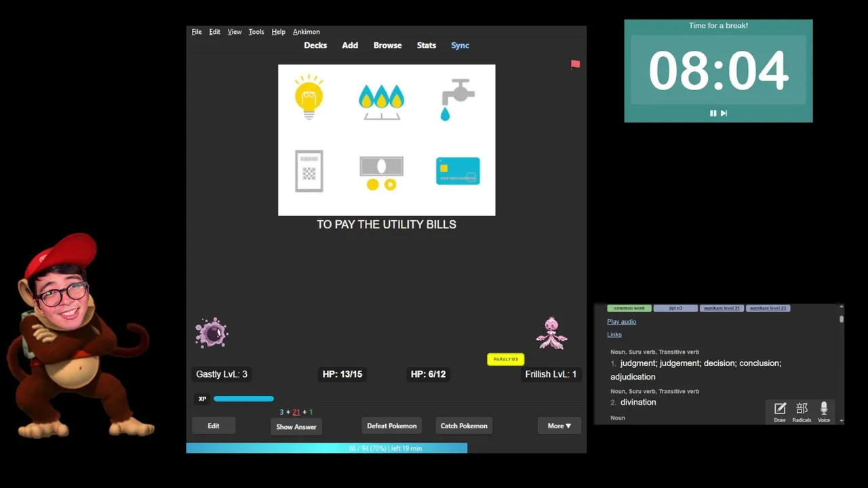Click the blue XP progress bar
The image size is (868, 488).
coord(243,399)
